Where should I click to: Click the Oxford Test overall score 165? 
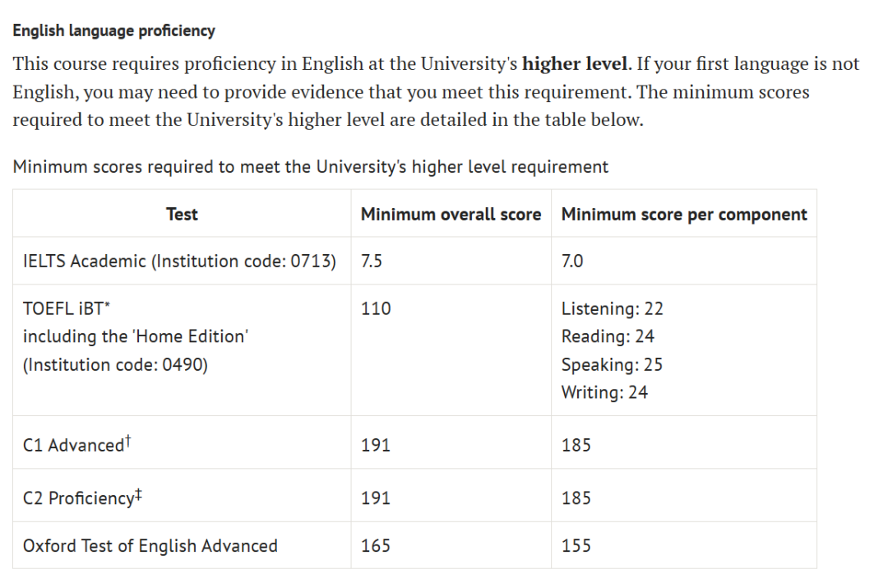click(376, 546)
